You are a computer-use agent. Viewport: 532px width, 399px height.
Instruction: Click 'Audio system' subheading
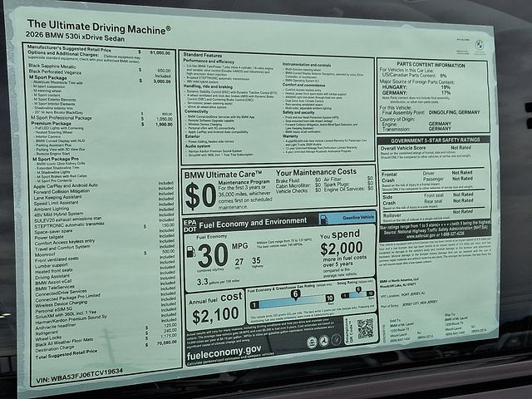pyautogui.click(x=198, y=146)
